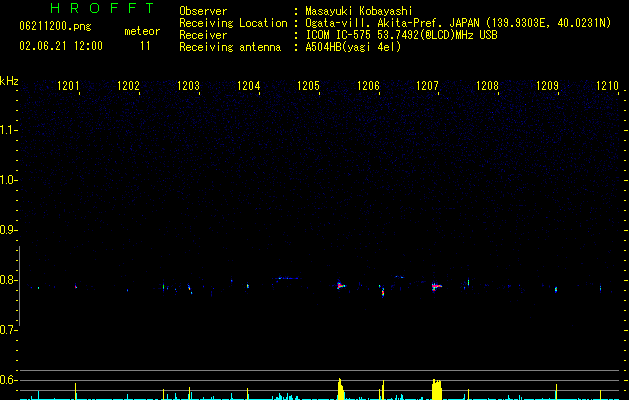Screen dimensions: 629x400
Task: Click the meteor count label
Action: coord(142,31)
